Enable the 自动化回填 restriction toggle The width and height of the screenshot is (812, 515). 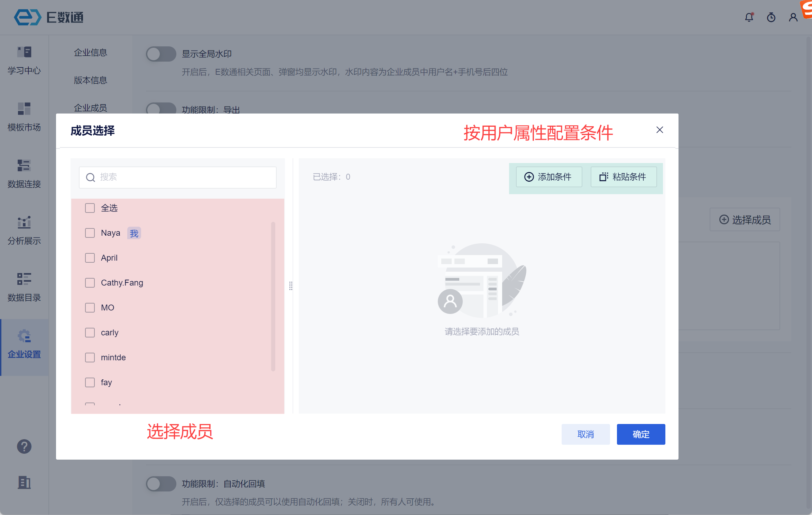161,484
